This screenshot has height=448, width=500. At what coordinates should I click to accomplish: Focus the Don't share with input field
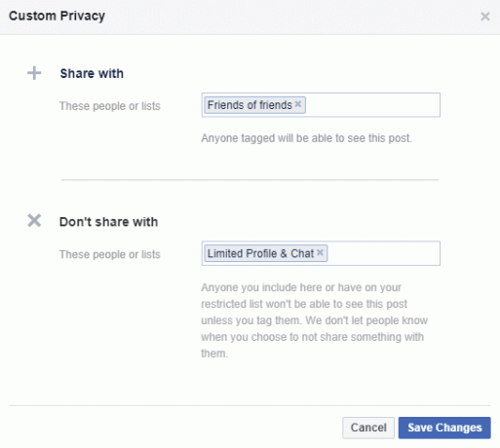point(321,253)
